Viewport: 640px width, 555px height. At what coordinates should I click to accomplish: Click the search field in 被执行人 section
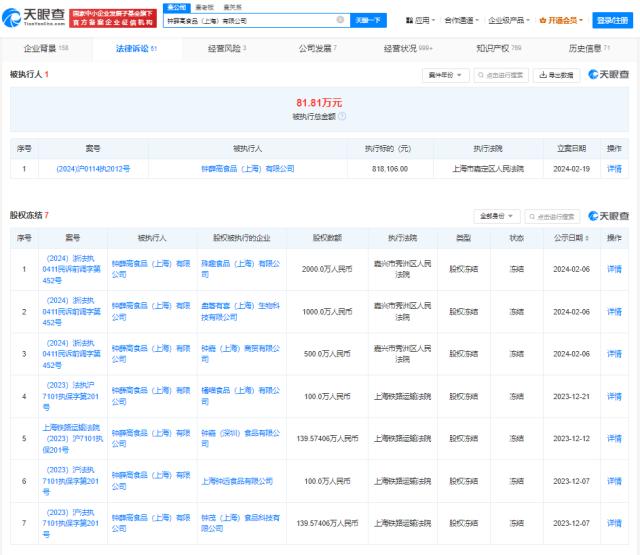pyautogui.click(x=501, y=75)
